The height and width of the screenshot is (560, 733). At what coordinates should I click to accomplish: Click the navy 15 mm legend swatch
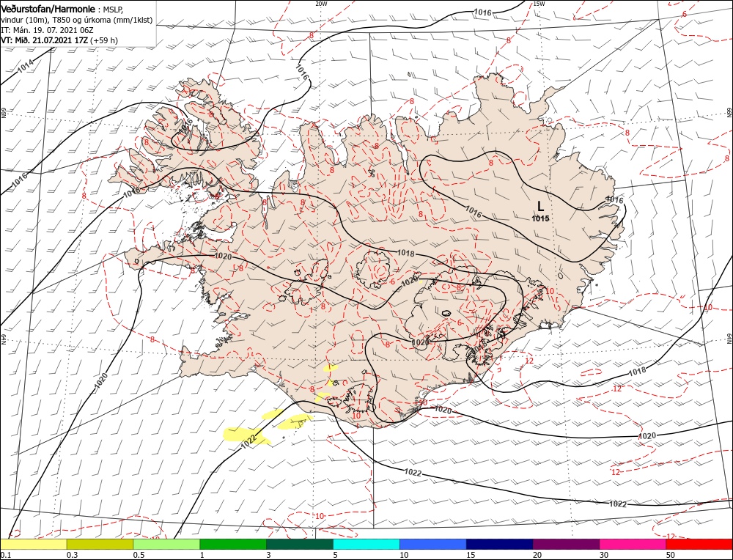[x=500, y=544]
